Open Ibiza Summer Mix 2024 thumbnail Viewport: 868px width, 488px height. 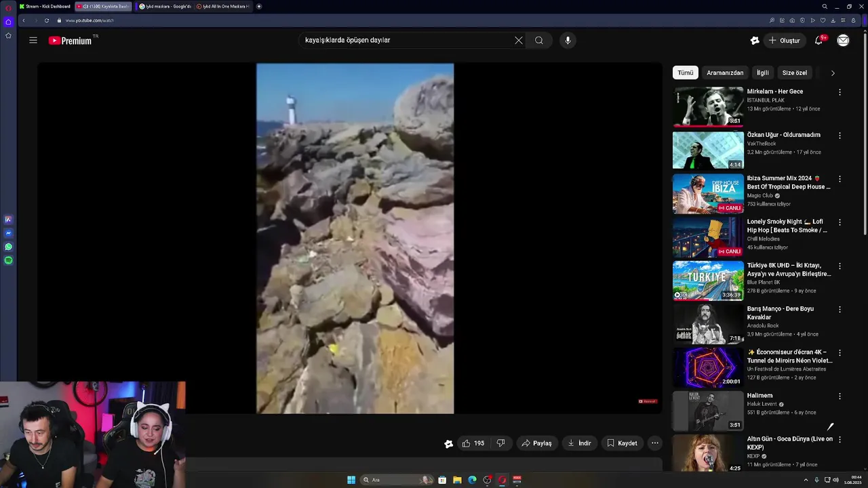pos(708,193)
